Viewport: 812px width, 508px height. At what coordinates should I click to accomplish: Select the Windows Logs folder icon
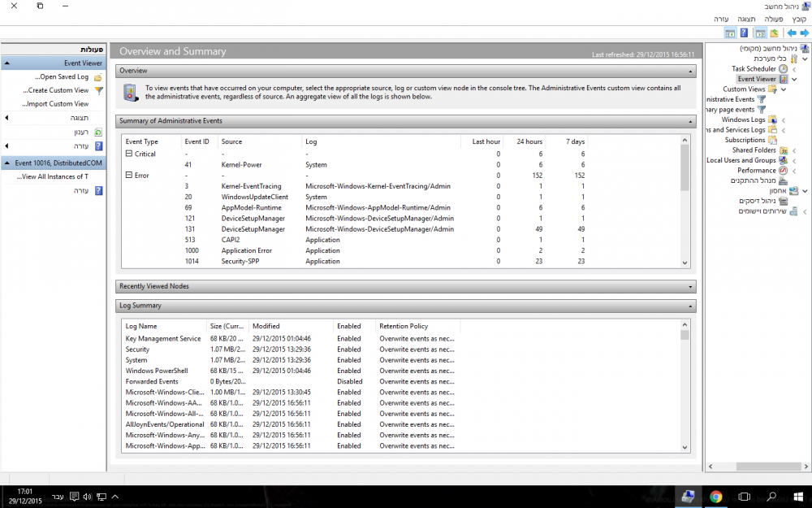click(772, 119)
